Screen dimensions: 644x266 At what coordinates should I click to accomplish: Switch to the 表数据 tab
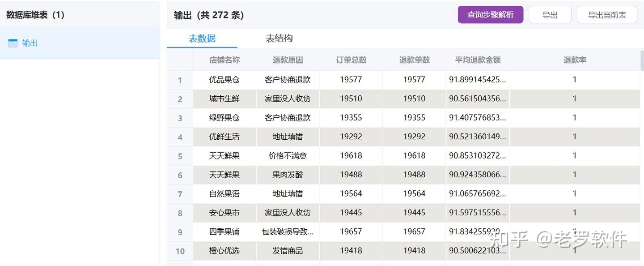202,39
